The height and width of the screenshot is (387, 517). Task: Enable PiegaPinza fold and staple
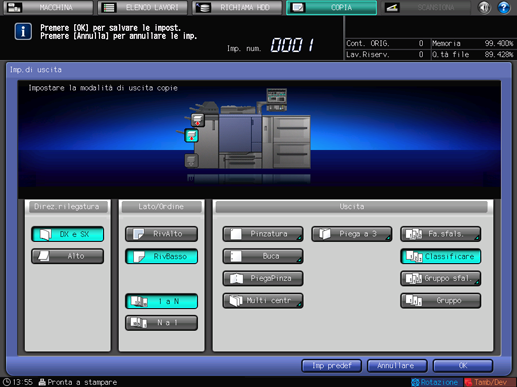tap(263, 278)
